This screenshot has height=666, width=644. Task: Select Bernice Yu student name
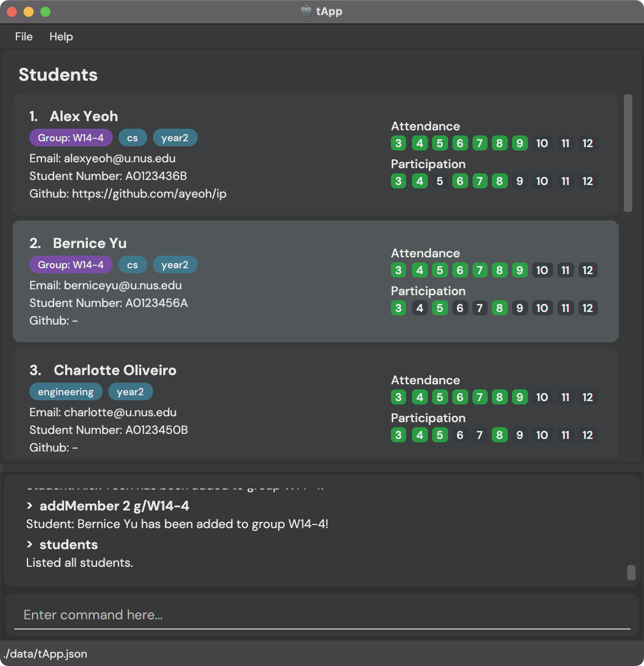coord(90,243)
